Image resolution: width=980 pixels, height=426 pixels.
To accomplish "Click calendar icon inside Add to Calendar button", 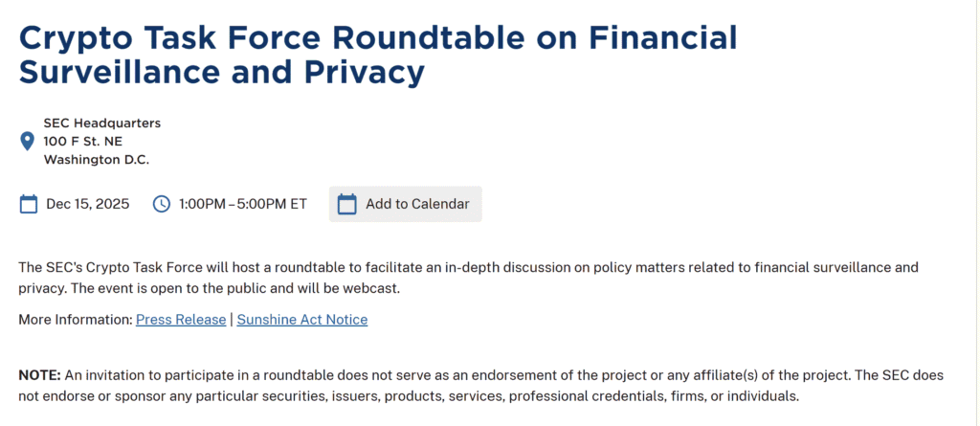I will coord(347,204).
